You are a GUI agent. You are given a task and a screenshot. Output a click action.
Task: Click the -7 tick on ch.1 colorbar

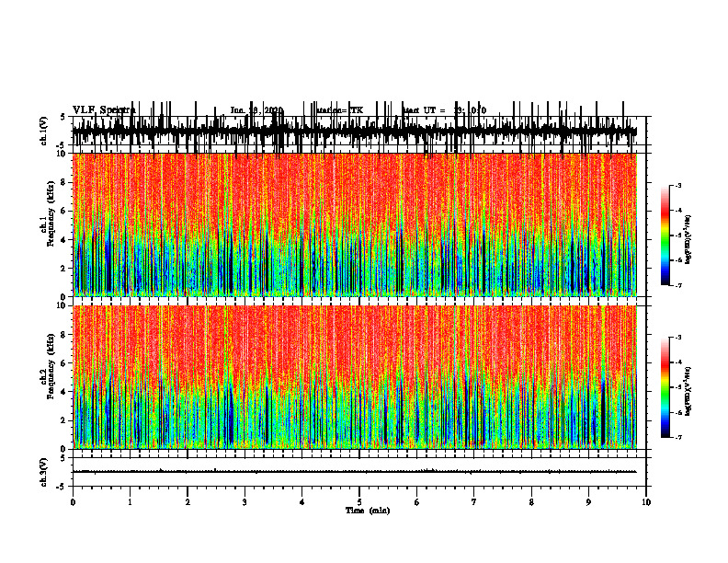click(x=677, y=285)
